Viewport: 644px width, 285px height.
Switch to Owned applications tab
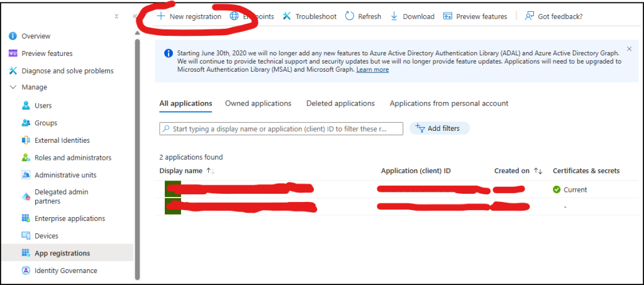pyautogui.click(x=258, y=103)
